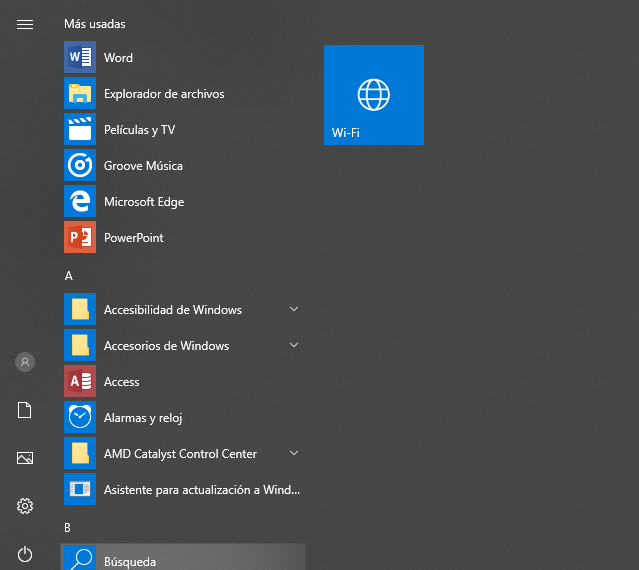Click the Accesibilidad de Windows folder icon
Viewport: 639px width, 570px height.
(80, 309)
